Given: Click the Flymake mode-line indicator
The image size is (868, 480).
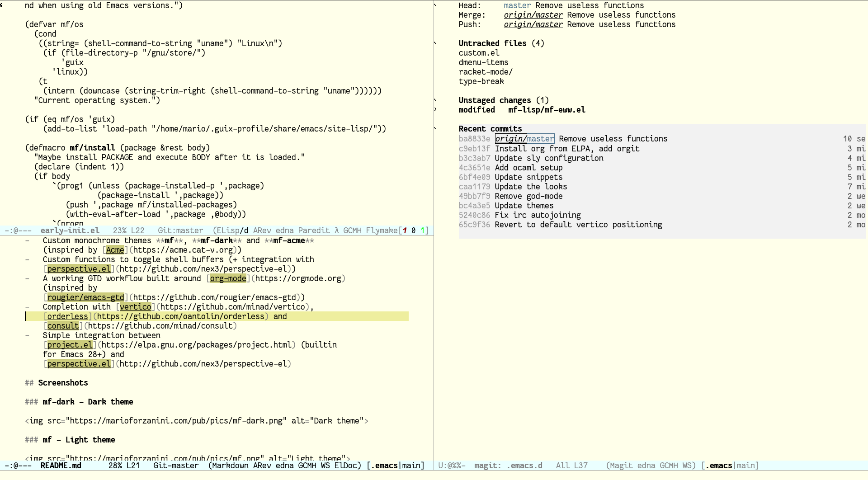Looking at the screenshot, I should pos(382,231).
